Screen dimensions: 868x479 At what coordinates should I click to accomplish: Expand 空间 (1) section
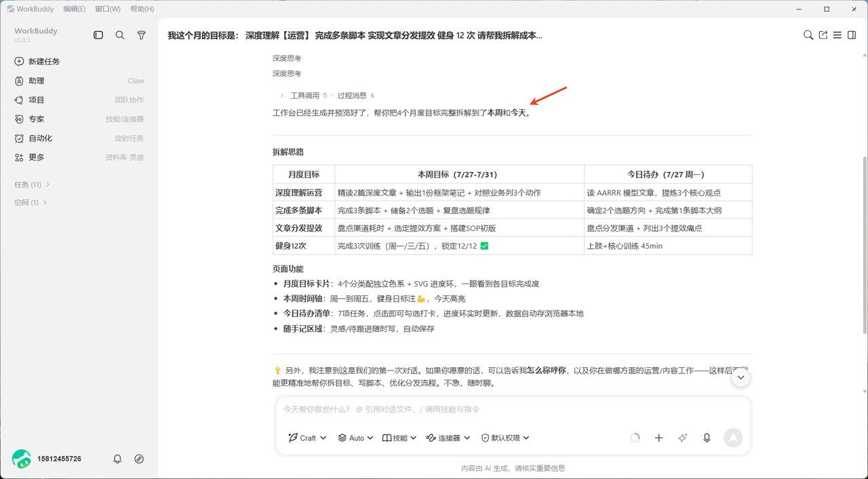point(31,202)
